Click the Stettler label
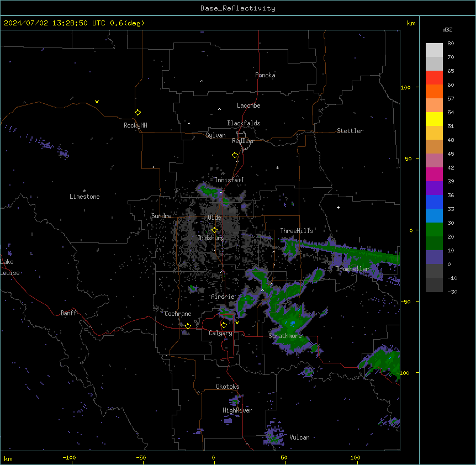 click(x=350, y=131)
